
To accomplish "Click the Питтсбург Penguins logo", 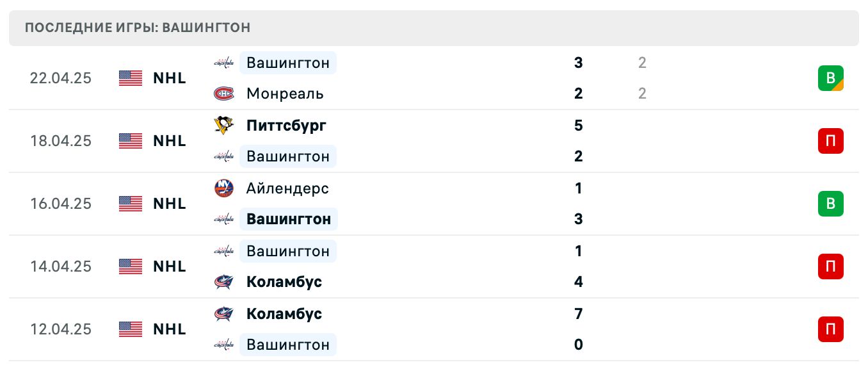I will tap(224, 126).
